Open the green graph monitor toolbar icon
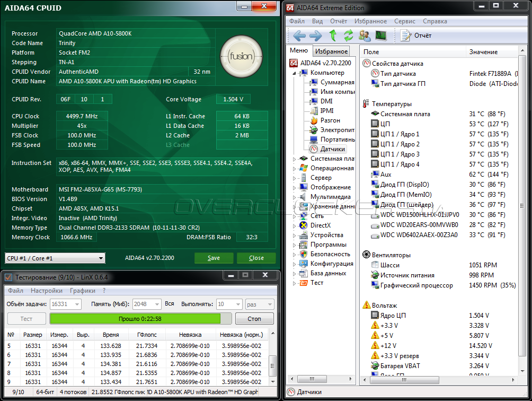 tap(380, 36)
